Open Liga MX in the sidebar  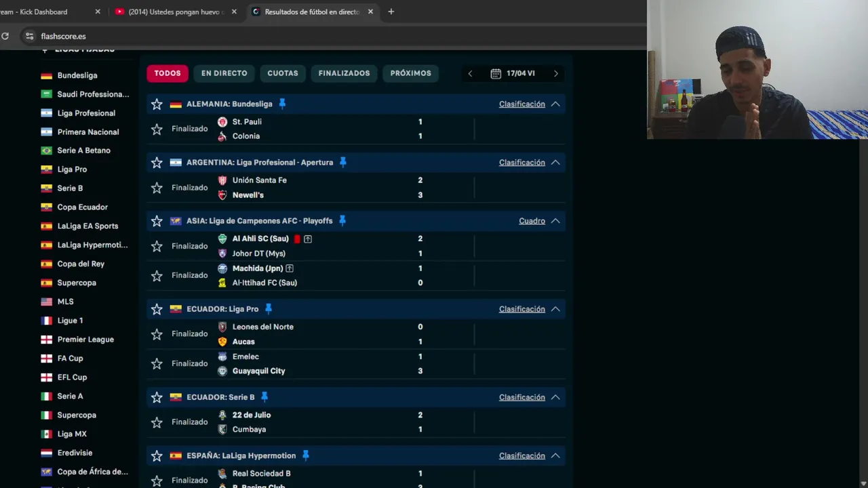pyautogui.click(x=72, y=434)
